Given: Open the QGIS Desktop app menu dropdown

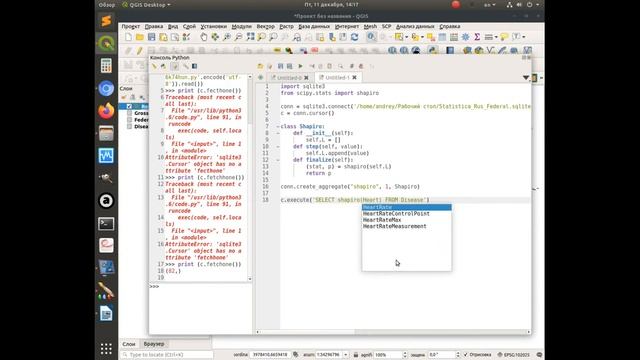Looking at the screenshot, I should click(x=147, y=5).
